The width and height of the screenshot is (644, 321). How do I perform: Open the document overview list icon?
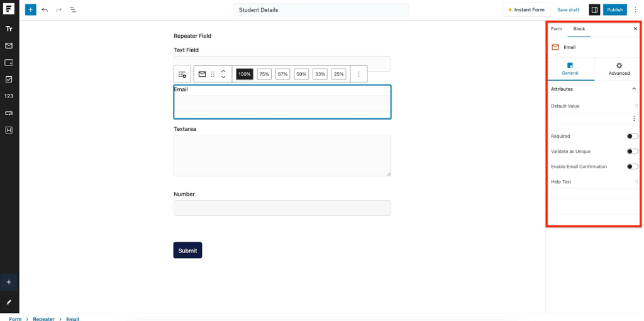click(x=72, y=10)
